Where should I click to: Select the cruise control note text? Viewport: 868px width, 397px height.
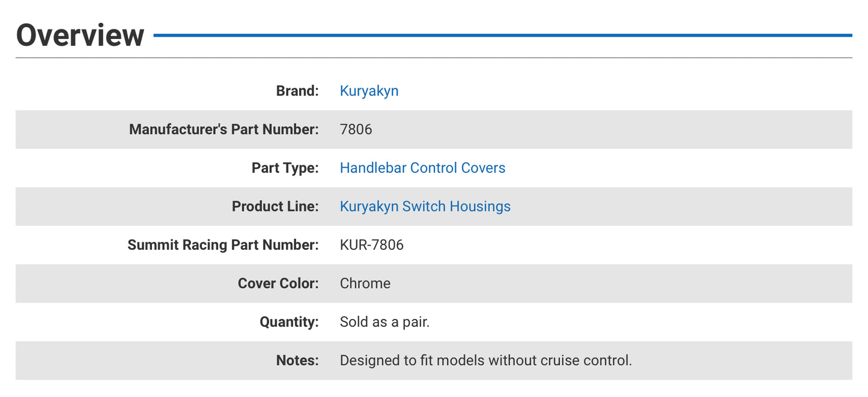pyautogui.click(x=485, y=360)
